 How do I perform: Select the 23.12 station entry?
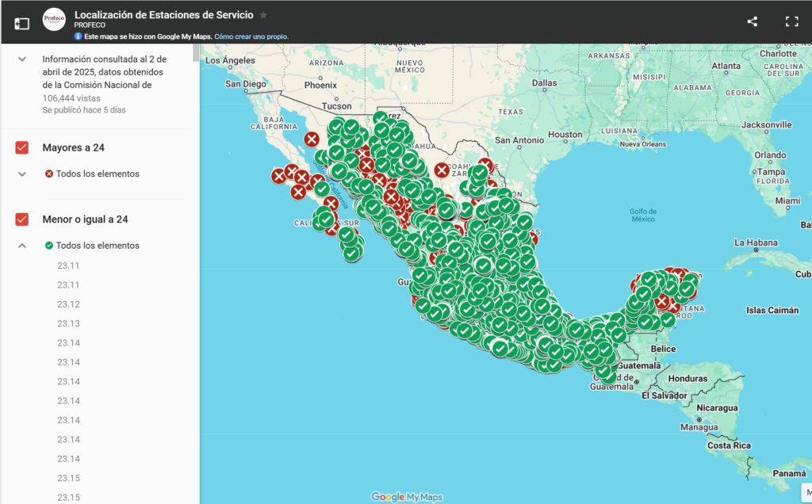click(x=68, y=304)
